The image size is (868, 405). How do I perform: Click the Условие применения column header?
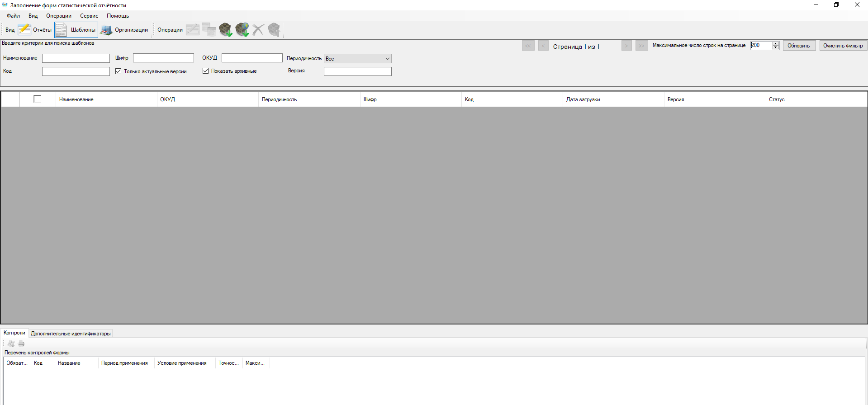point(185,363)
